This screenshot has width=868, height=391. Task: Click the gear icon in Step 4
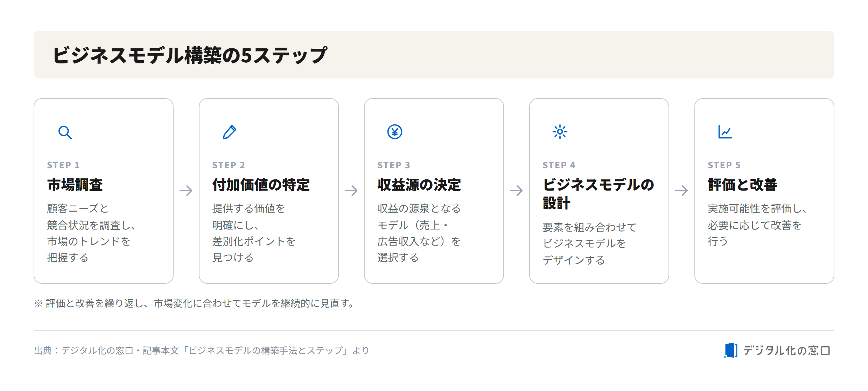click(x=560, y=132)
